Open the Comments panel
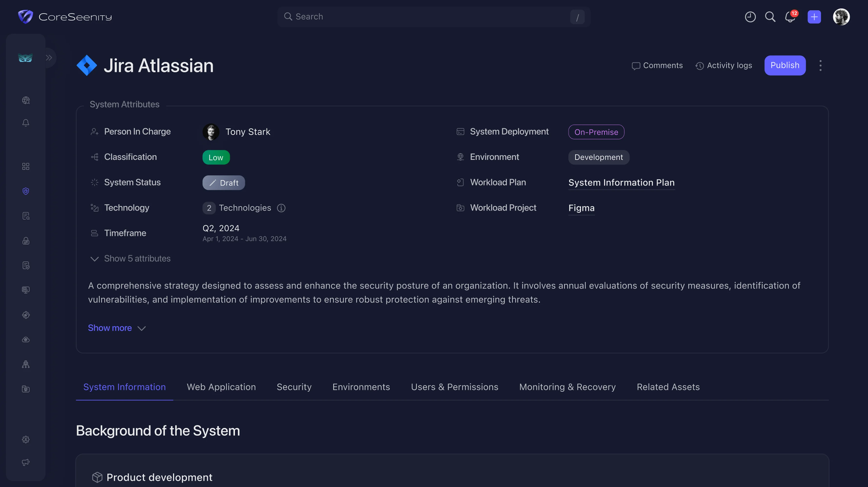Viewport: 868px width, 487px height. point(657,65)
